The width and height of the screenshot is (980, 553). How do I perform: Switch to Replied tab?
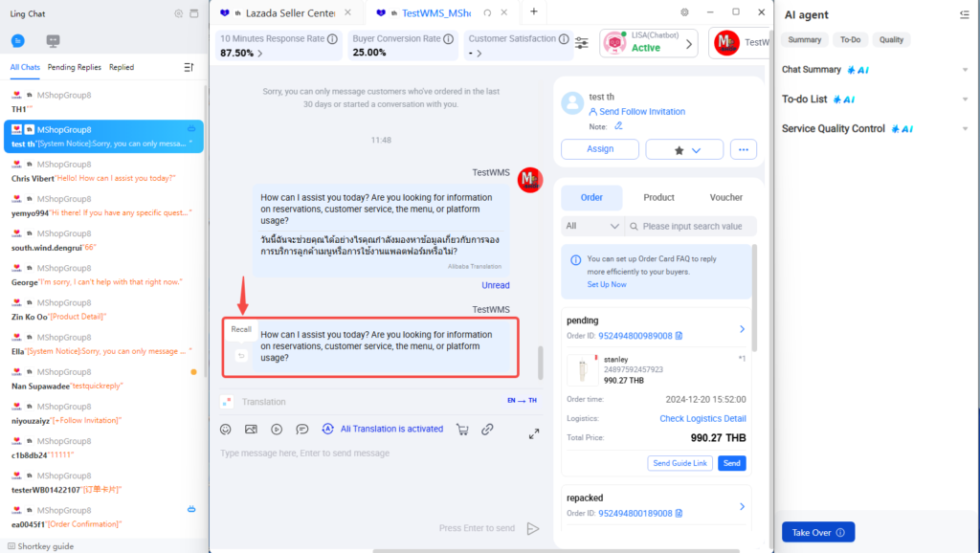pos(122,68)
